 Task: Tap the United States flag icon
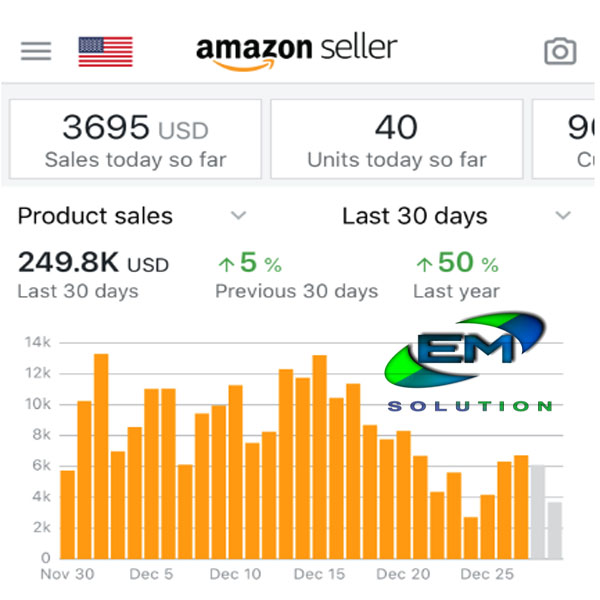click(105, 51)
